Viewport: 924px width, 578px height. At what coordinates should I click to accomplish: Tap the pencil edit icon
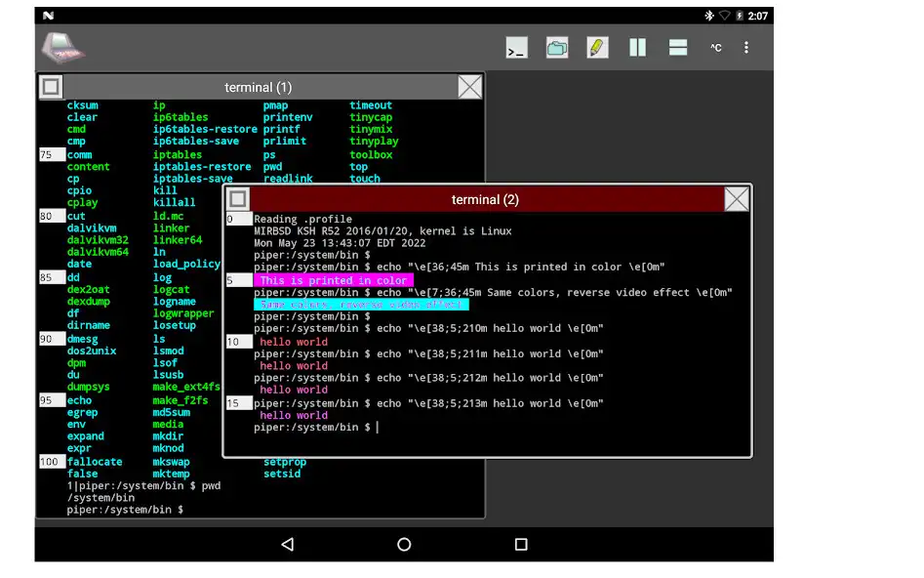coord(597,48)
